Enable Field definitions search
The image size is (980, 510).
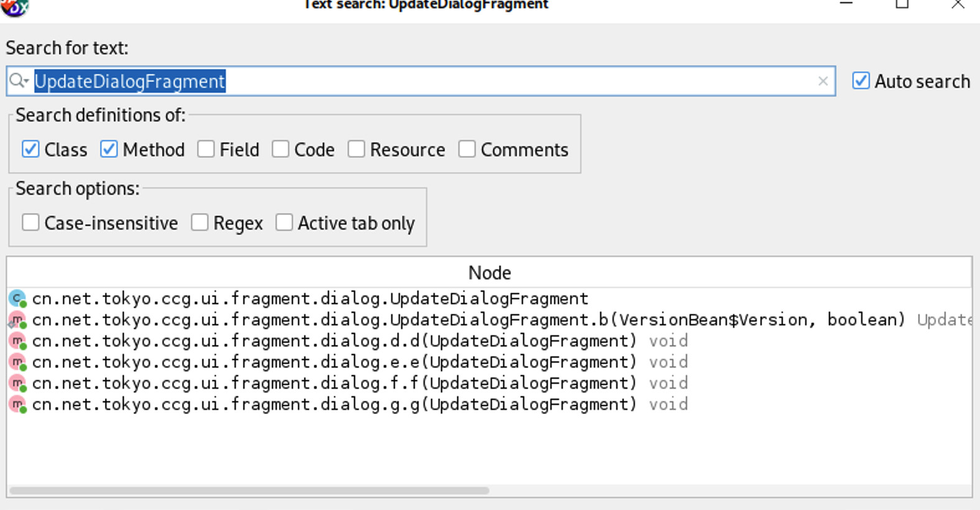coord(206,150)
